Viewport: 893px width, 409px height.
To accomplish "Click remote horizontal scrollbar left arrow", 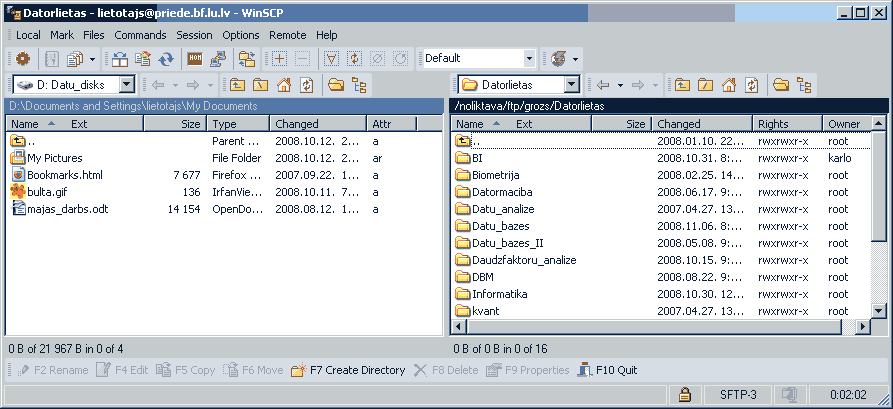I will pyautogui.click(x=457, y=326).
